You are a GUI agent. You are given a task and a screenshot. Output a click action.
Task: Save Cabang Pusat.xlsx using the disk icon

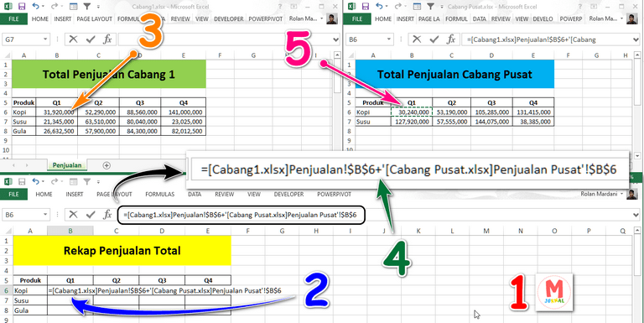pyautogui.click(x=366, y=6)
